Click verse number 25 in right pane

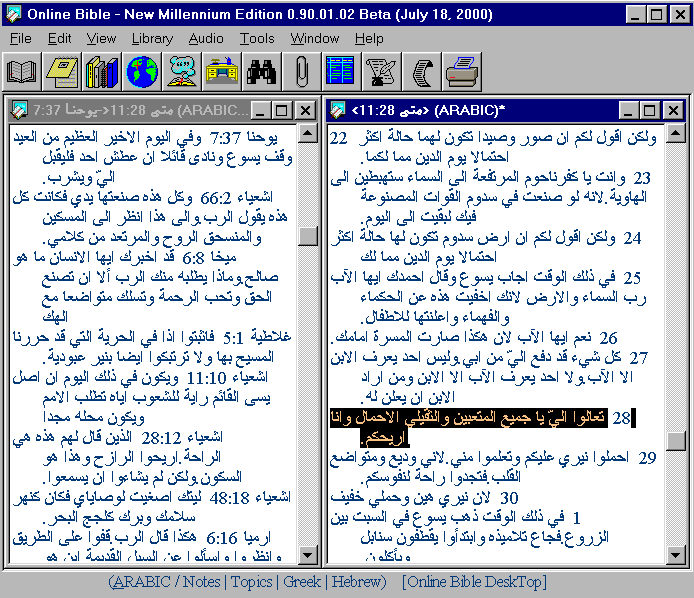tap(632, 278)
